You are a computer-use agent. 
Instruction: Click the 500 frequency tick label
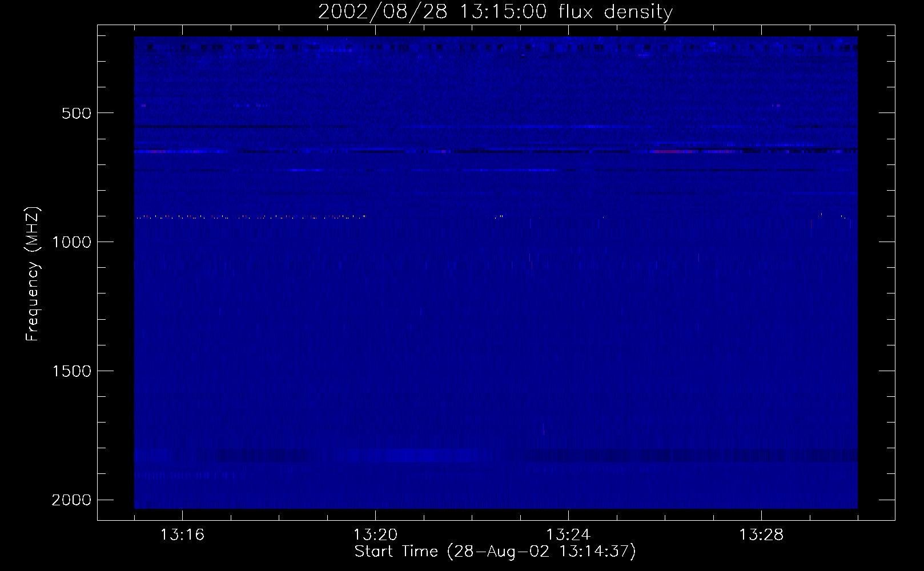coord(77,113)
